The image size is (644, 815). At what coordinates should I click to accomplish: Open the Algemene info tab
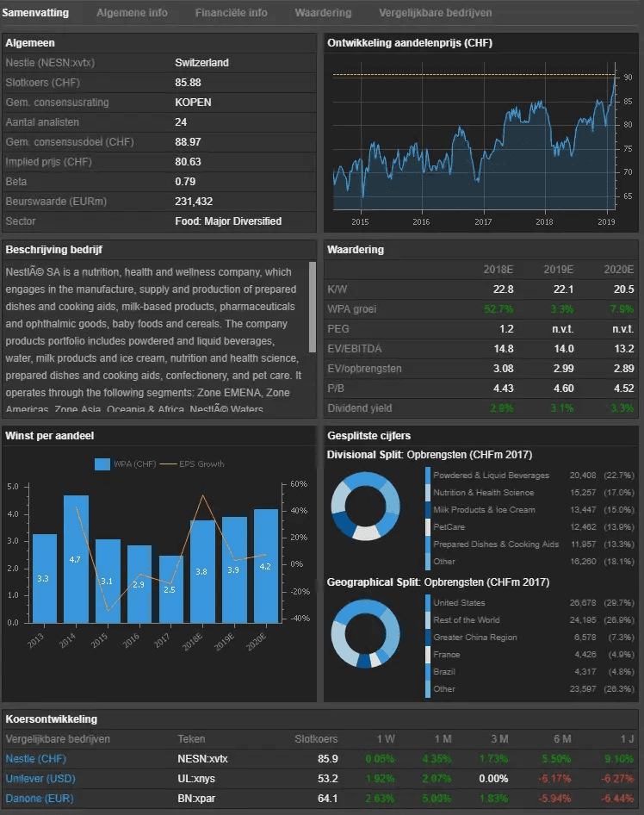[132, 13]
